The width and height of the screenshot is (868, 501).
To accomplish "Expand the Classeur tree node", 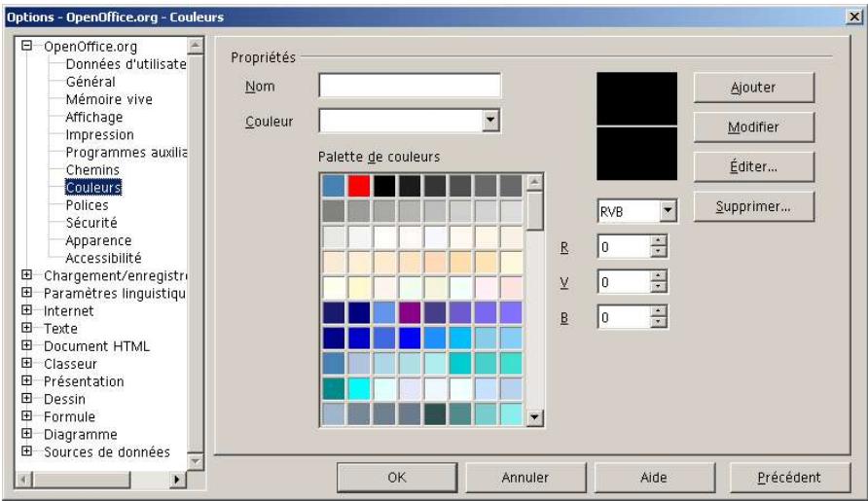I will 26,364.
